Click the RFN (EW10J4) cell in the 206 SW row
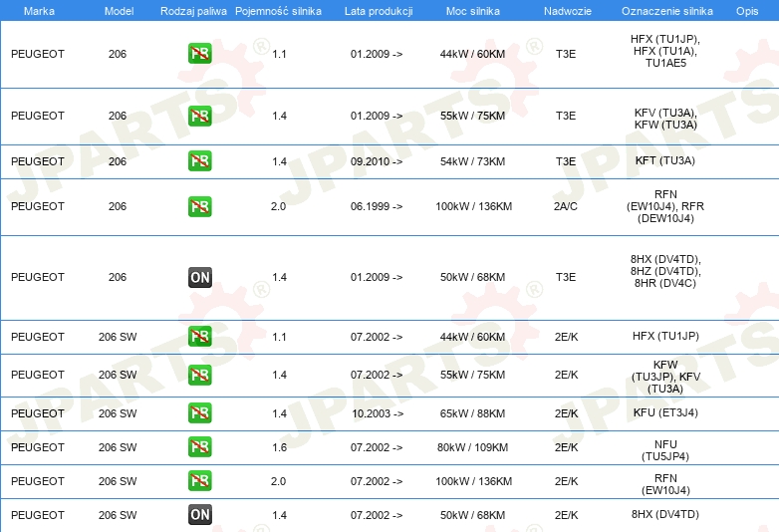 pos(665,484)
